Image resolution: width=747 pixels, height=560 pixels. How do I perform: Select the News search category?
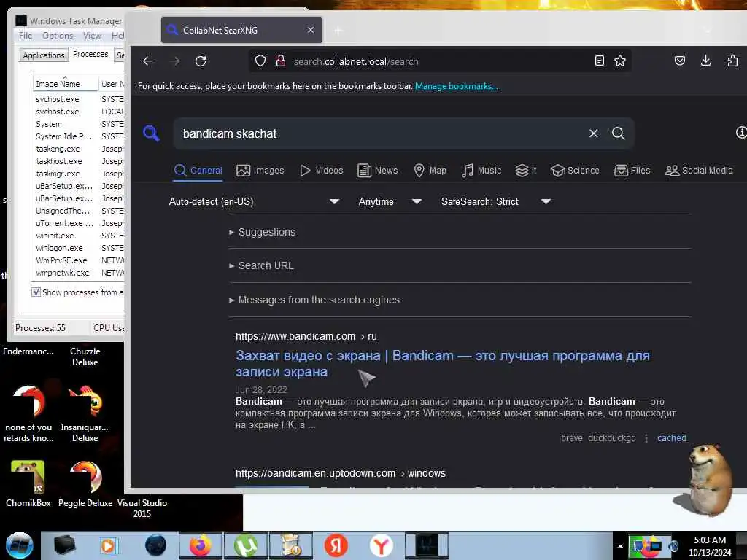(378, 171)
